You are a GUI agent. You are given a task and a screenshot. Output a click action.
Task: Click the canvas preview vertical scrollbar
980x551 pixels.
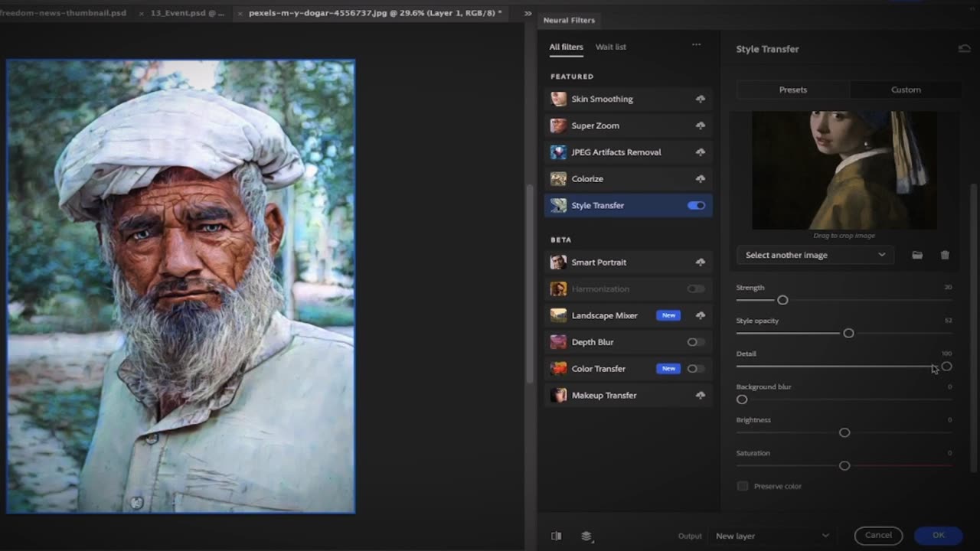[x=528, y=283]
